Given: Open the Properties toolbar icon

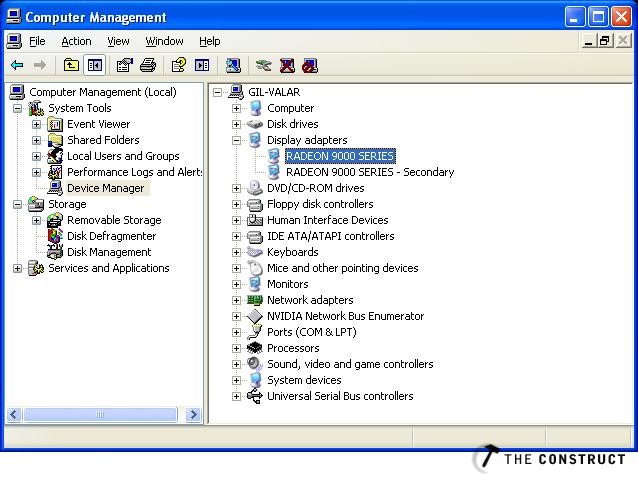Looking at the screenshot, I should 125,65.
